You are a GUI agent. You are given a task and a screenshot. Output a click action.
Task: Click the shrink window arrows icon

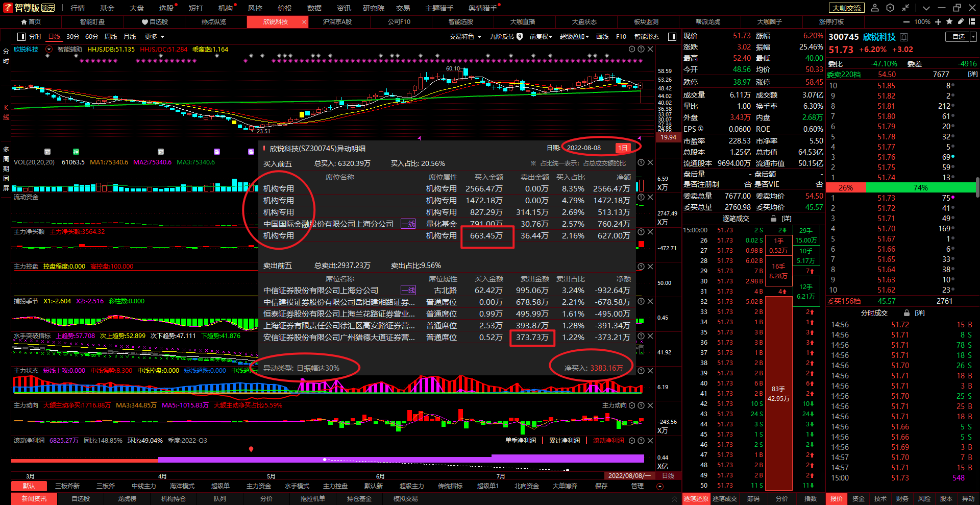905,8
